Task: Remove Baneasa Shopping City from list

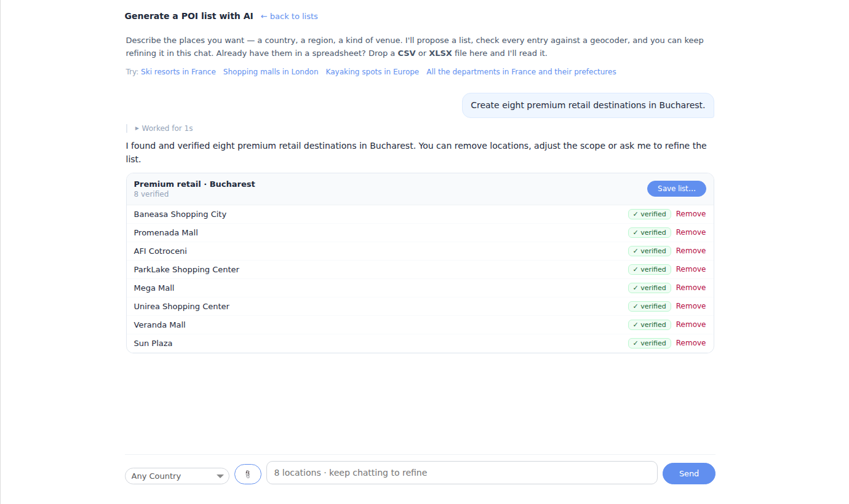Action: click(x=691, y=214)
